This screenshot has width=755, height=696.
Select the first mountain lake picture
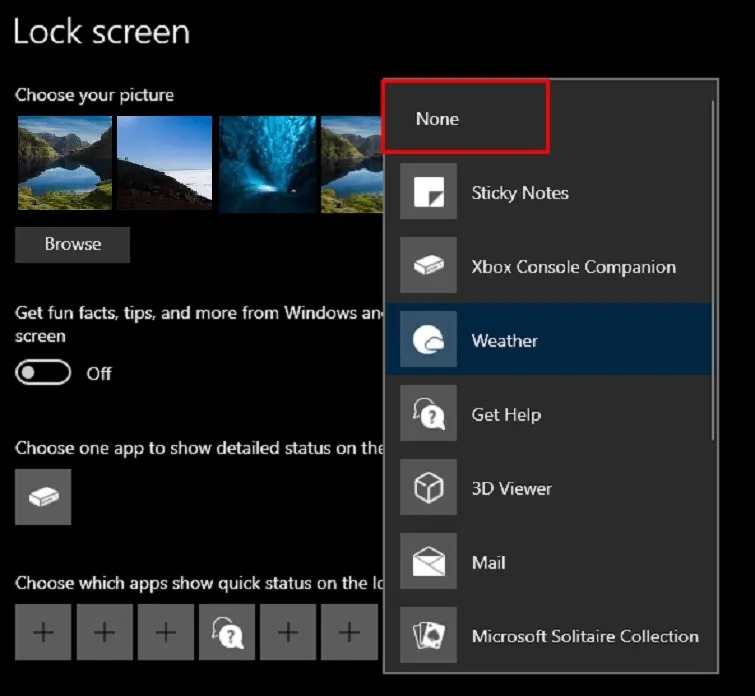(x=64, y=164)
